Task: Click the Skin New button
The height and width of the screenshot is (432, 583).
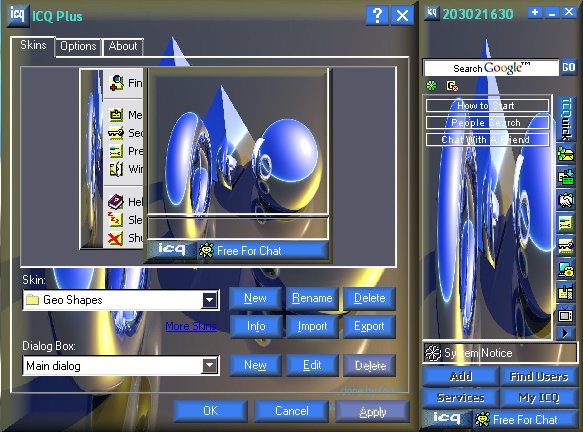Action: pyautogui.click(x=255, y=298)
